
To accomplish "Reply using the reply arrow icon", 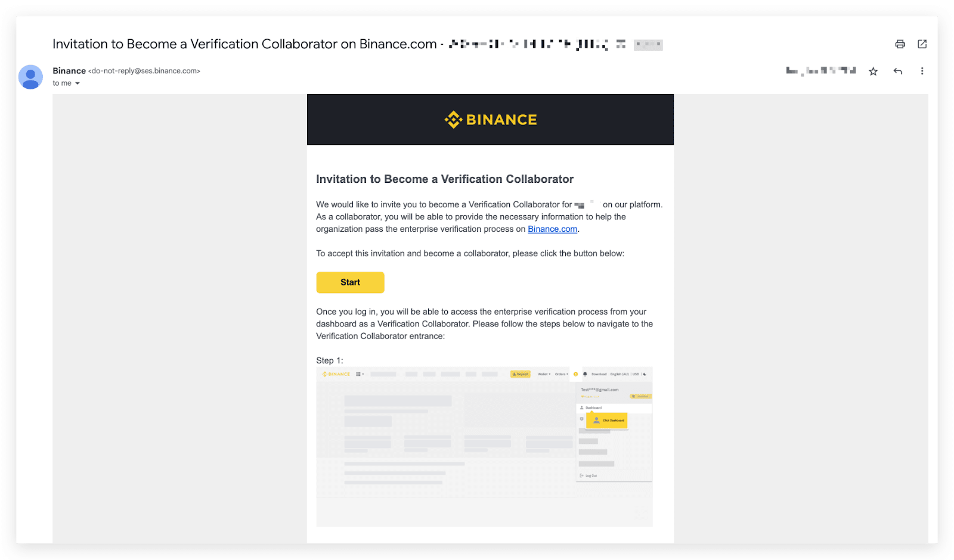I will point(897,71).
